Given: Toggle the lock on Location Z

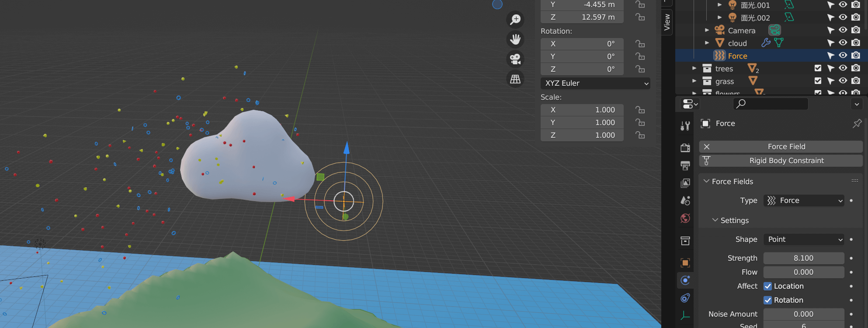Looking at the screenshot, I should click(640, 17).
